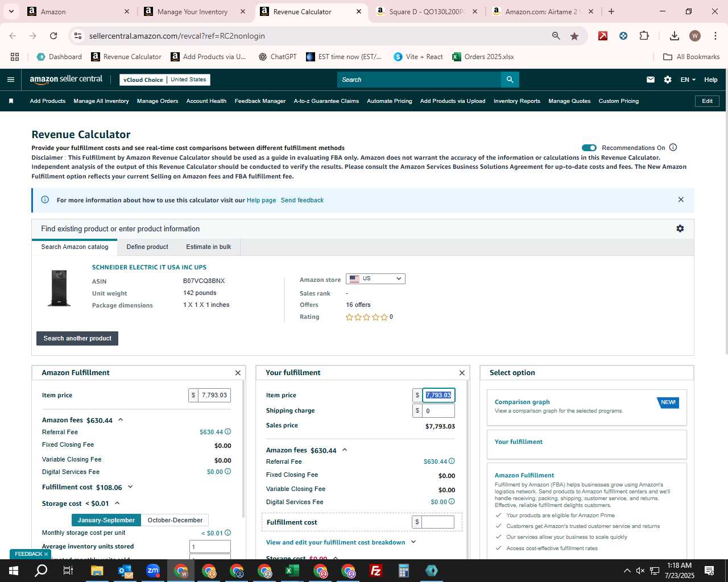Expand Fulfillment cost $108.06 section
728x582 pixels.
[x=130, y=487]
